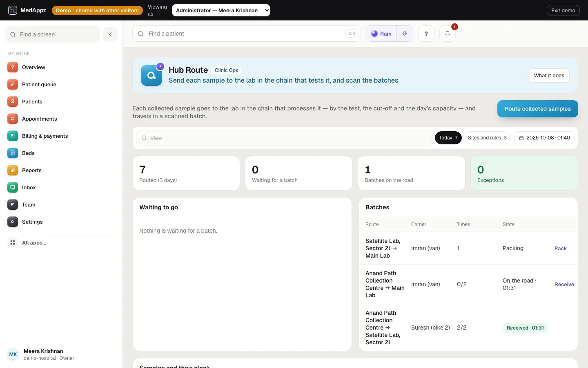Click the ⌘K shortcut hint
588x368 pixels.
coord(352,34)
